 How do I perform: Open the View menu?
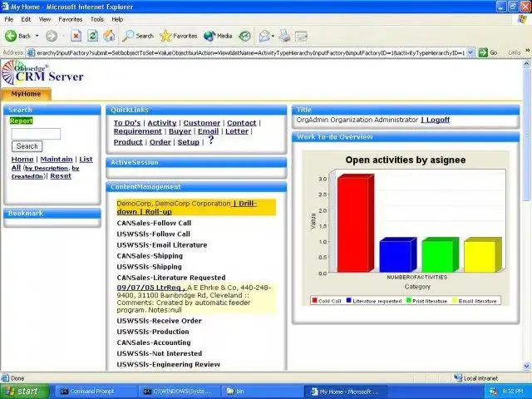coord(45,19)
